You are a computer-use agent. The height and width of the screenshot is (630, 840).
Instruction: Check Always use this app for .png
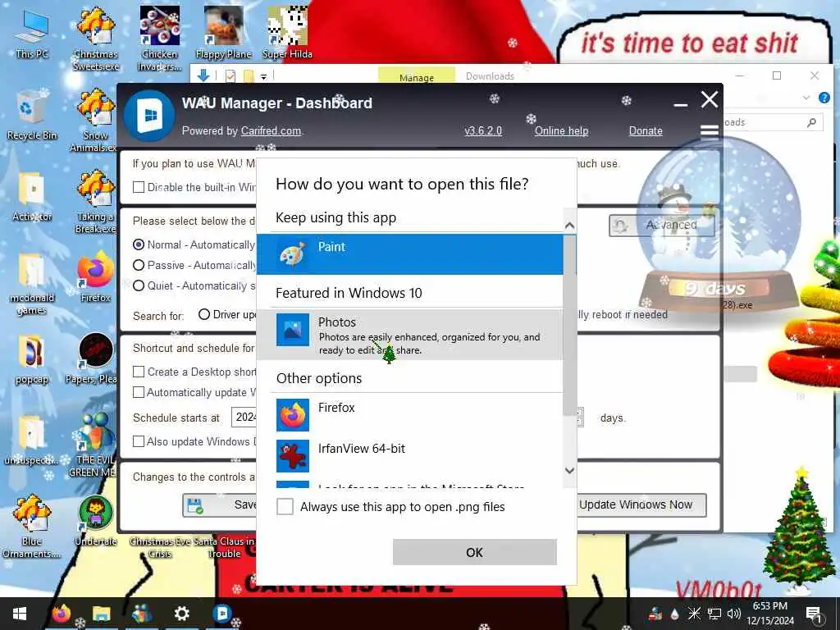pyautogui.click(x=285, y=506)
